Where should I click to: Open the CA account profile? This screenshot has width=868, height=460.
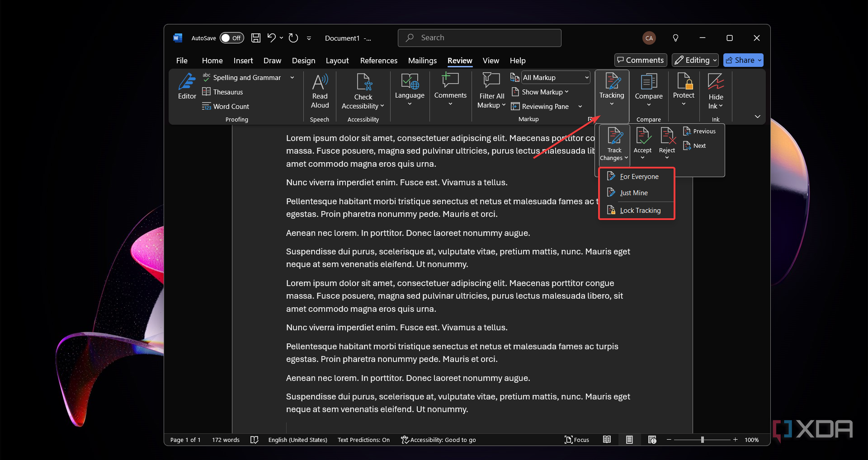pyautogui.click(x=649, y=38)
